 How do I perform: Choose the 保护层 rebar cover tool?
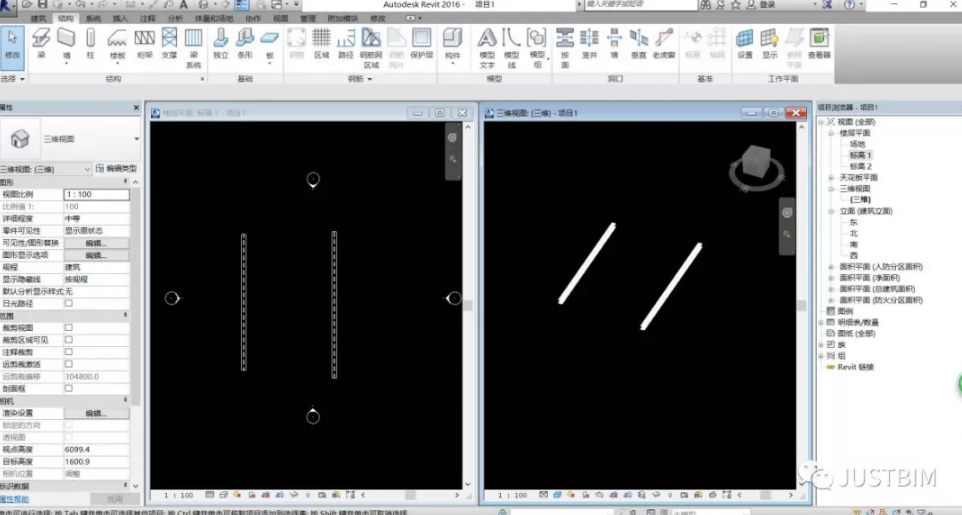click(x=421, y=44)
